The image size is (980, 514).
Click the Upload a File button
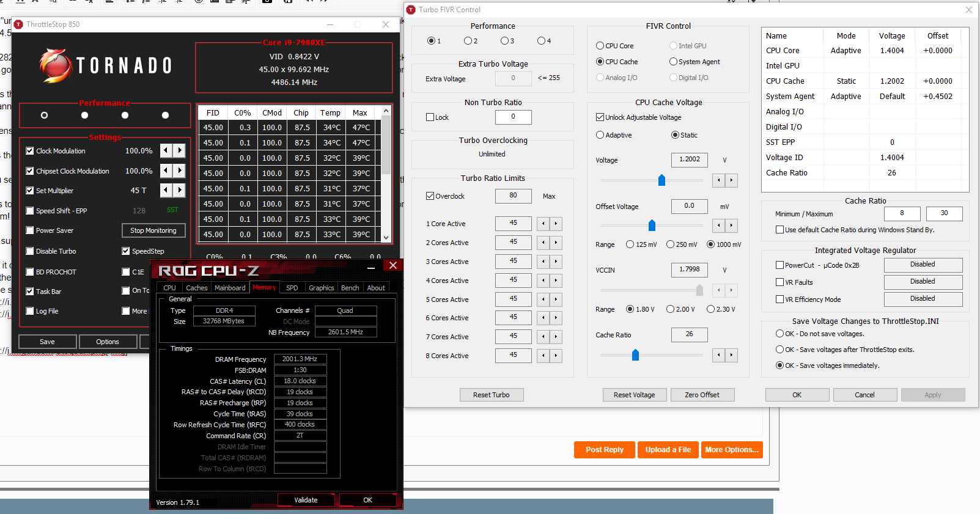[668, 450]
